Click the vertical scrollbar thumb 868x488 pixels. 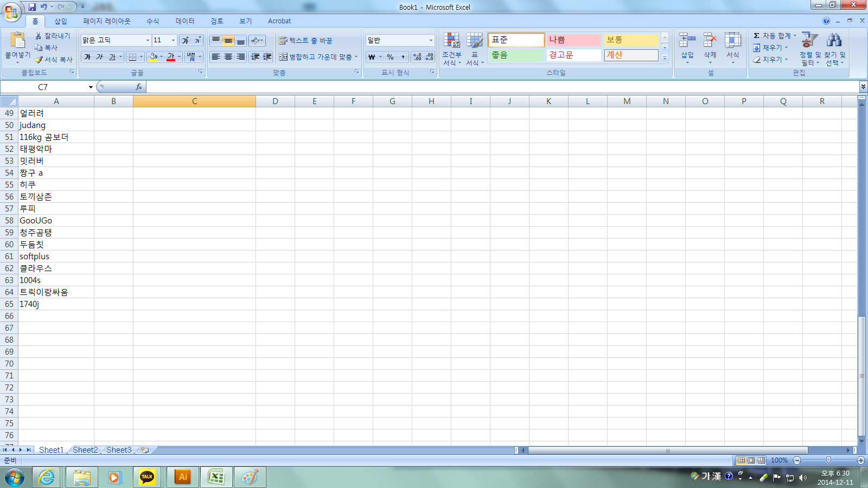coord(861,376)
